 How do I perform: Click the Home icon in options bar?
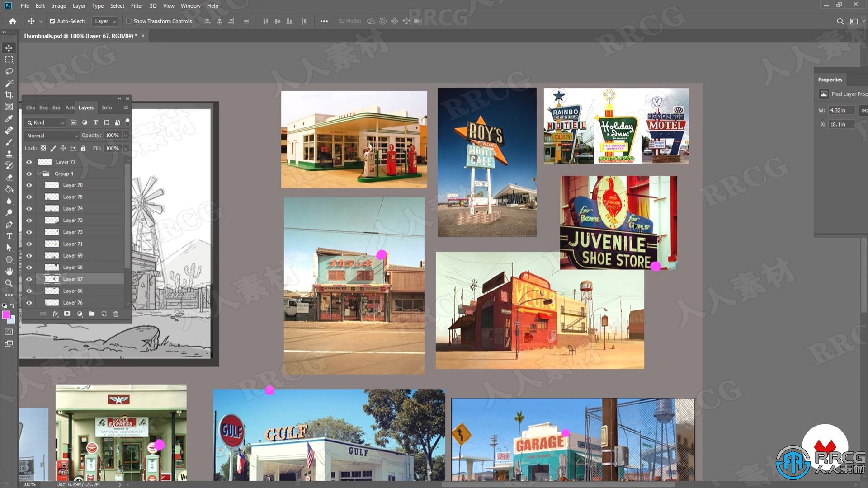(13, 21)
